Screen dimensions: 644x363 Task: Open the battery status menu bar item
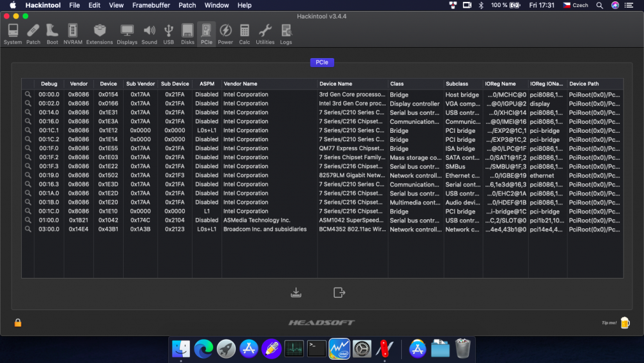point(506,5)
